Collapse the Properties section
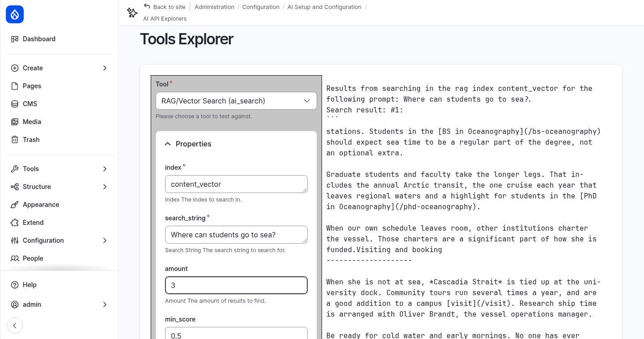 point(236,144)
